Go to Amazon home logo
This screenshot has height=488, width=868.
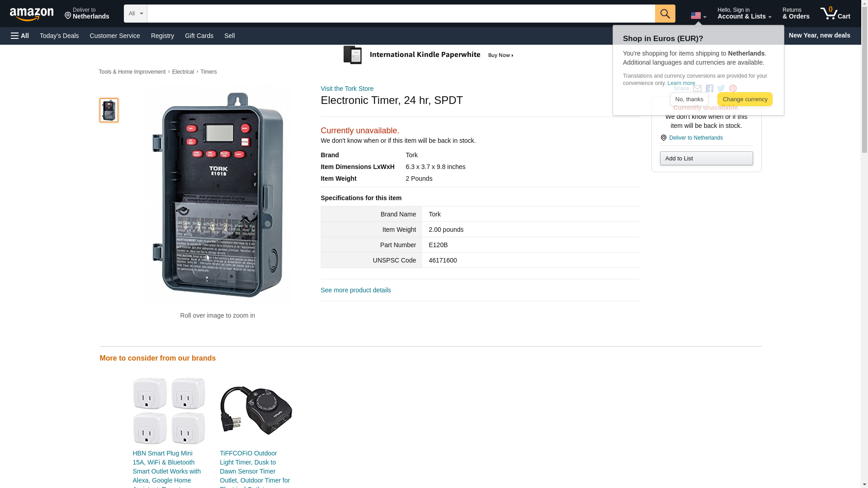(x=32, y=14)
